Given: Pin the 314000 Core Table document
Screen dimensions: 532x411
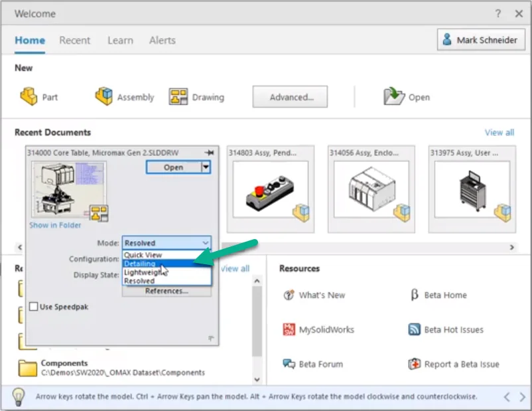Looking at the screenshot, I should point(210,152).
